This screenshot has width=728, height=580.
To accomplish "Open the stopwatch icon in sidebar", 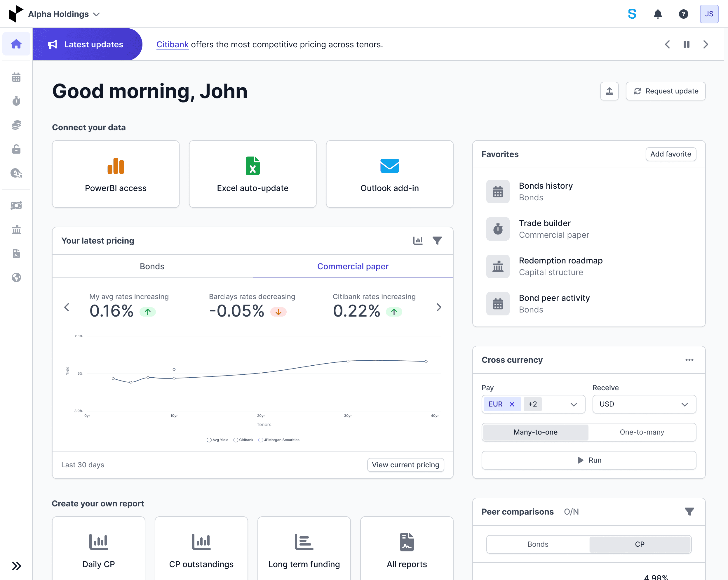I will coord(16,101).
